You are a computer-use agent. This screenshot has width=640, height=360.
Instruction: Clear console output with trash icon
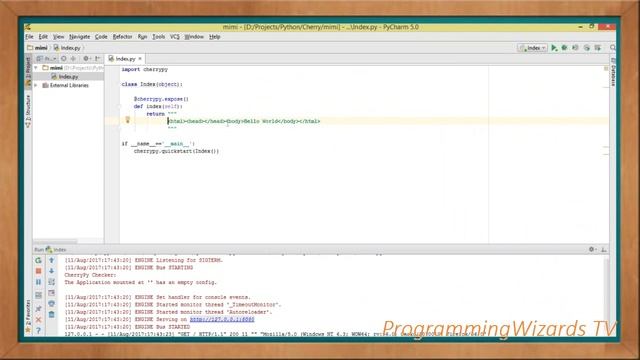51,315
